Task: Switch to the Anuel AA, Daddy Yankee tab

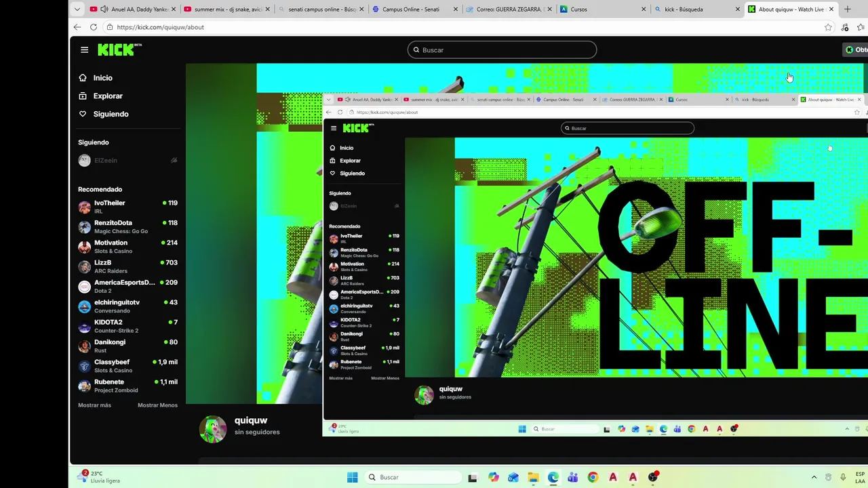Action: pyautogui.click(x=133, y=9)
